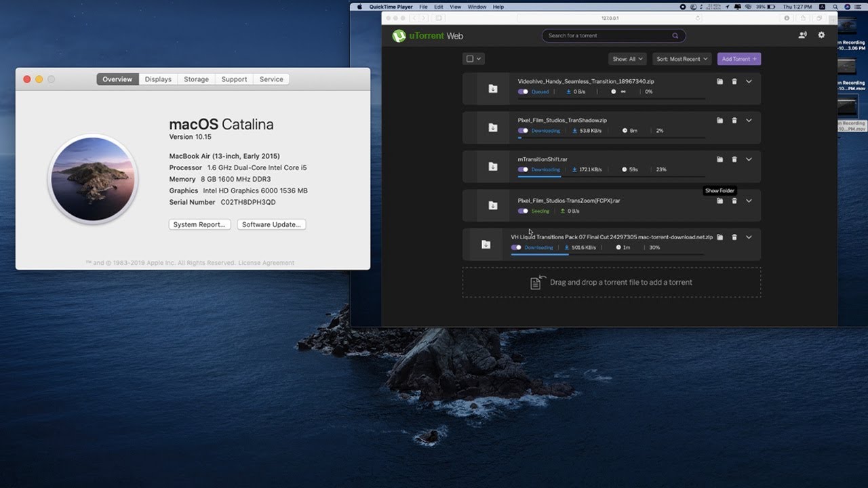Click the System Report button
Viewport: 868px width, 488px height.
(199, 224)
